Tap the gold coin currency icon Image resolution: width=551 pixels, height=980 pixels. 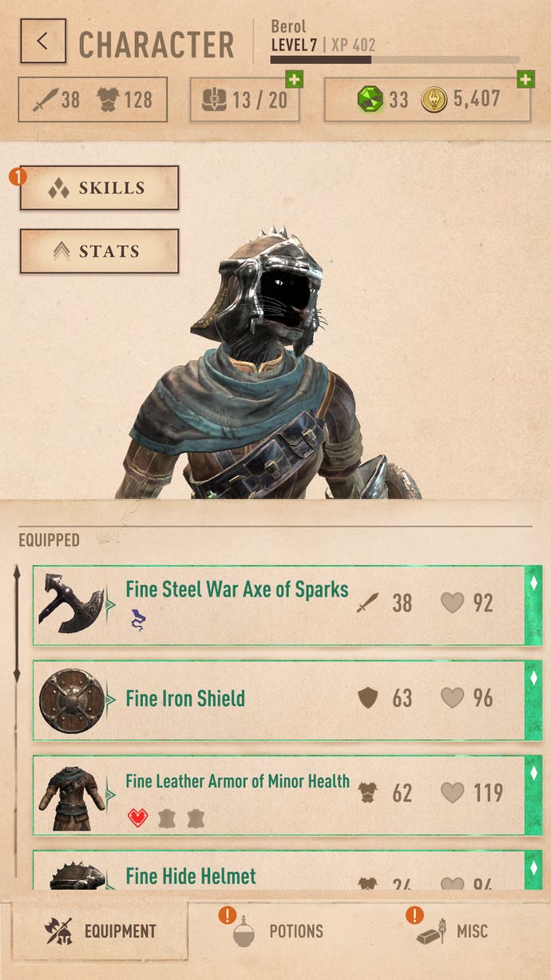434,100
